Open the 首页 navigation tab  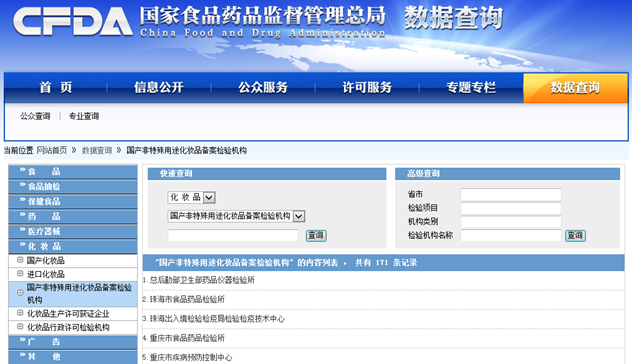tap(56, 87)
